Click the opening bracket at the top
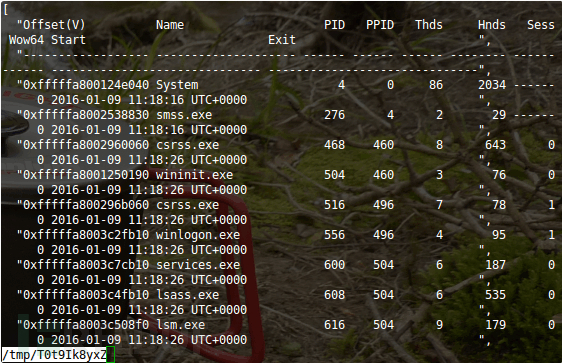This screenshot has width=562, height=363. [6, 10]
